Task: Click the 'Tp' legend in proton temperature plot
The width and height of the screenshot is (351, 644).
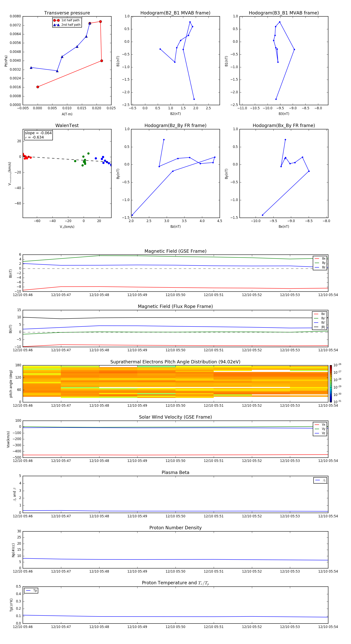Action: pyautogui.click(x=31, y=591)
